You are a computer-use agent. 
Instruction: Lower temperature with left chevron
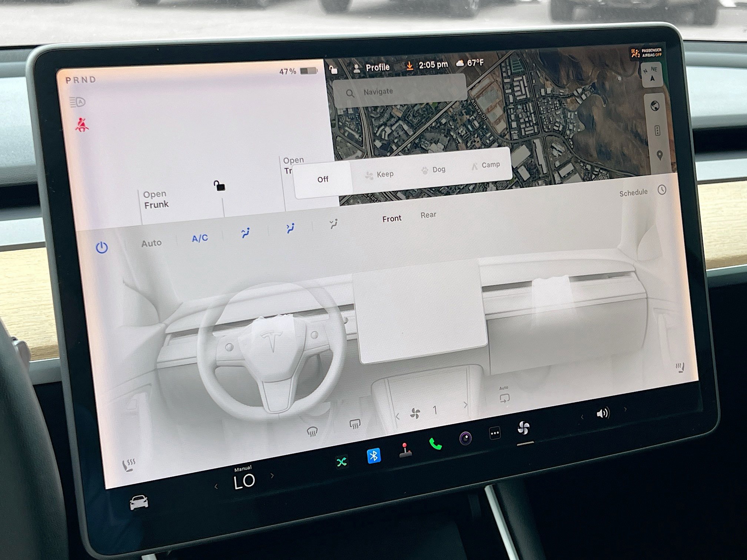point(216,487)
